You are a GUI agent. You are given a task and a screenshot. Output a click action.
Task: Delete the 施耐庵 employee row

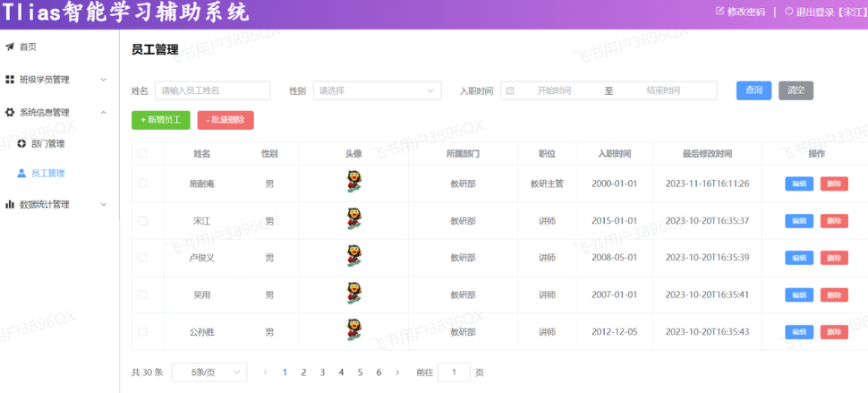834,184
